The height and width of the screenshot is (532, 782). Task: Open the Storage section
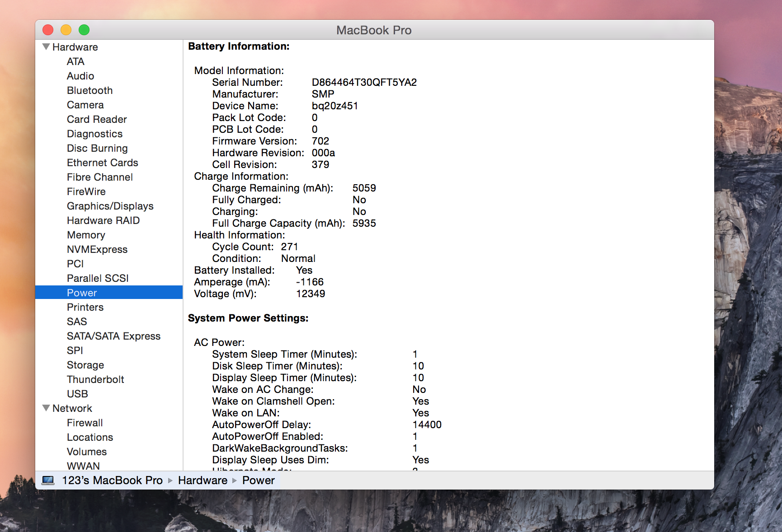tap(85, 365)
